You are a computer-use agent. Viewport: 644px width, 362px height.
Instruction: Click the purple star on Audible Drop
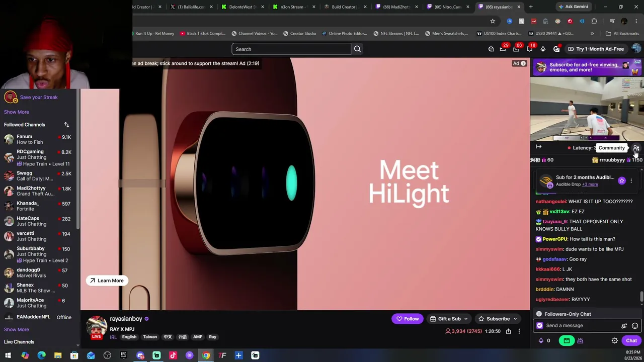point(622,180)
